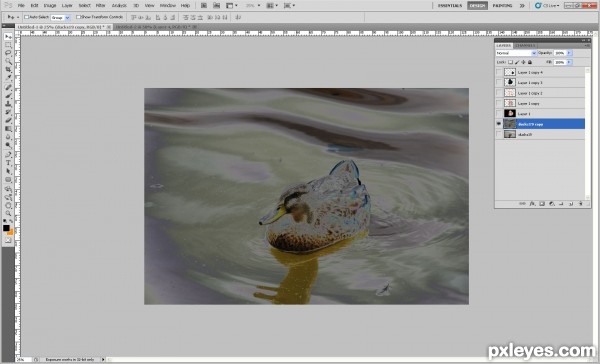Launch Bridge from the application bar
Image resolution: width=600 pixels, height=364 pixels.
[204, 5]
